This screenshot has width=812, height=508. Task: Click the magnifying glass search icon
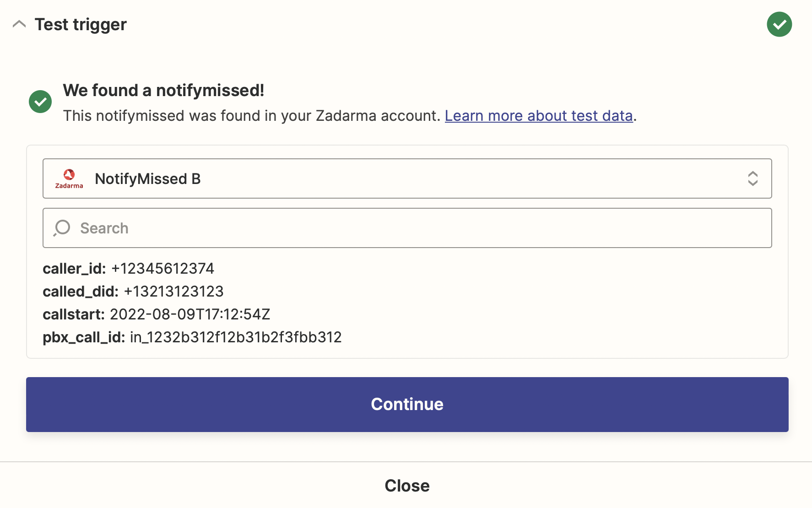click(x=62, y=228)
